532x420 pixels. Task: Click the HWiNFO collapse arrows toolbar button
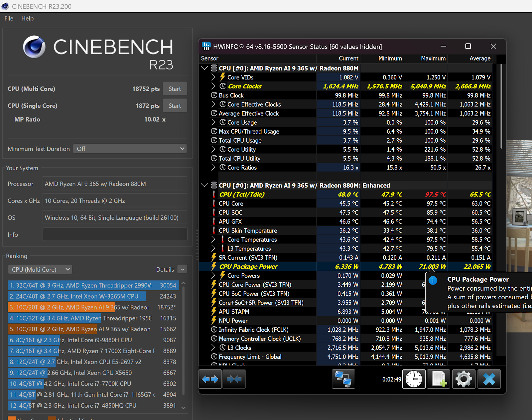pos(234,379)
